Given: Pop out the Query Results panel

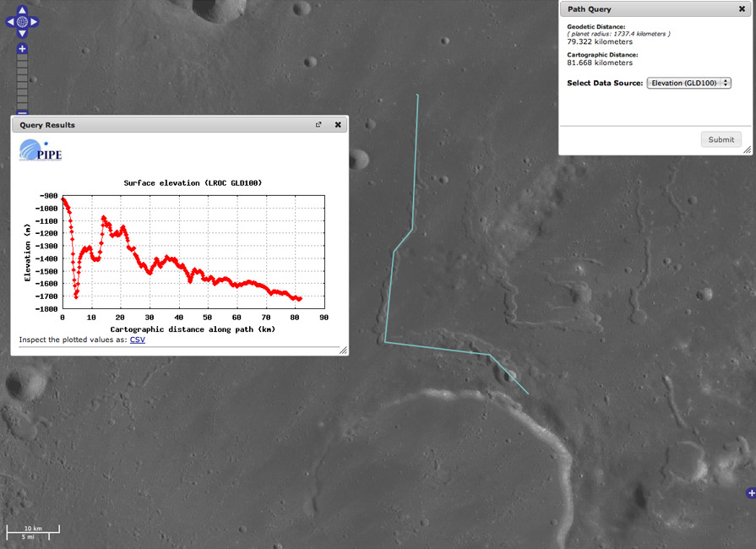Looking at the screenshot, I should coord(318,125).
